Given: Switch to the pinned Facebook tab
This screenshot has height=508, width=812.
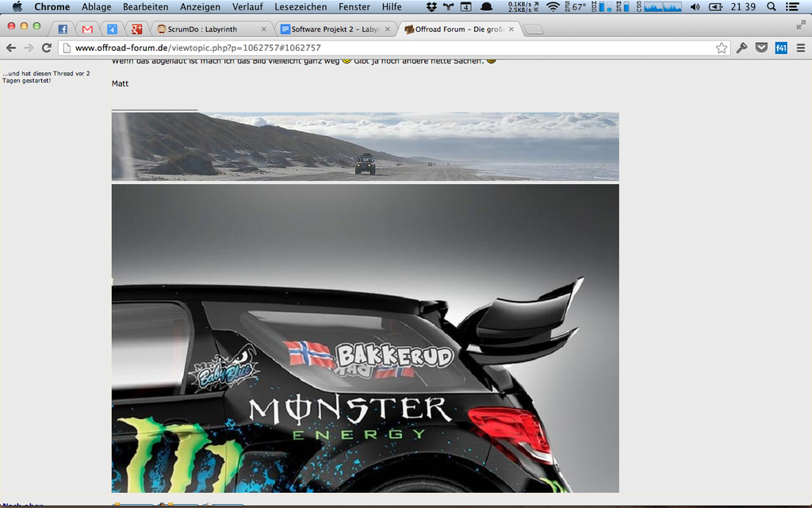Looking at the screenshot, I should pos(63,29).
